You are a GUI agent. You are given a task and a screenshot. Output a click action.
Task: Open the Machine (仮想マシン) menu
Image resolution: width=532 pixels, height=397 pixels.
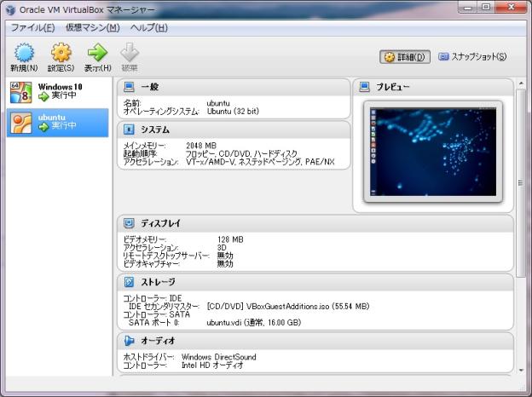coord(93,27)
